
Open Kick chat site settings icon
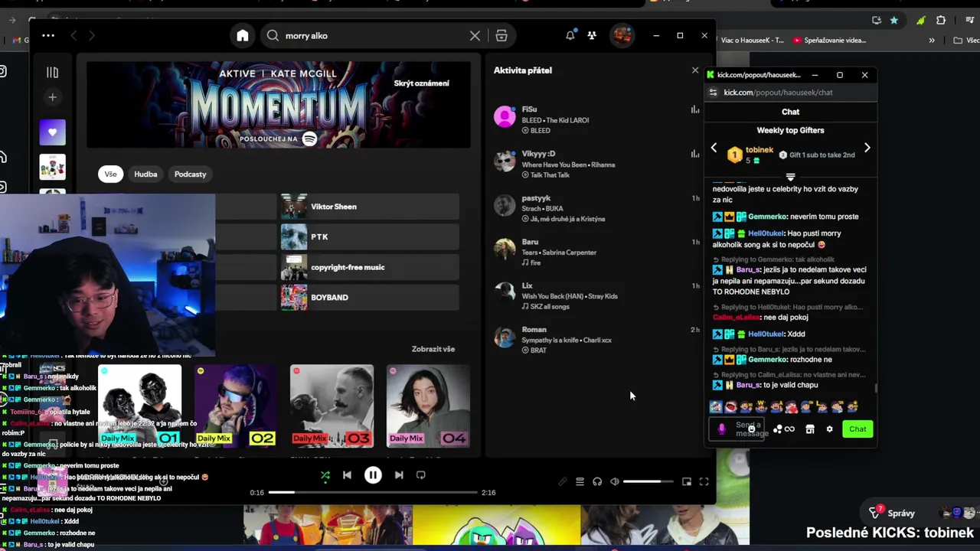click(x=713, y=93)
